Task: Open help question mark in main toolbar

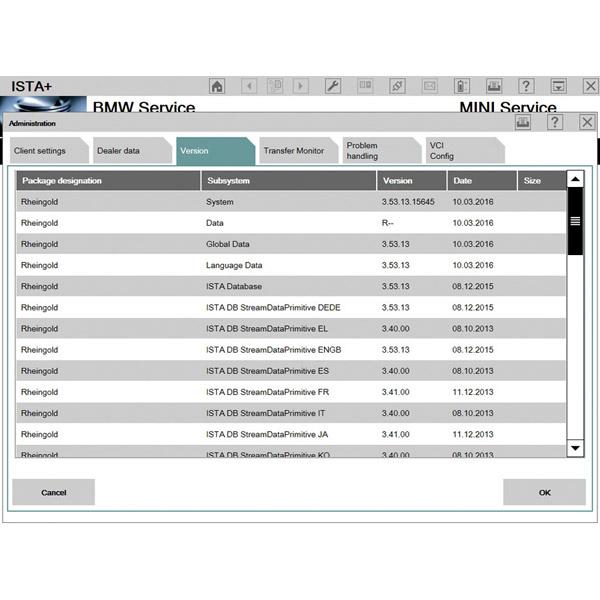Action: (x=526, y=86)
